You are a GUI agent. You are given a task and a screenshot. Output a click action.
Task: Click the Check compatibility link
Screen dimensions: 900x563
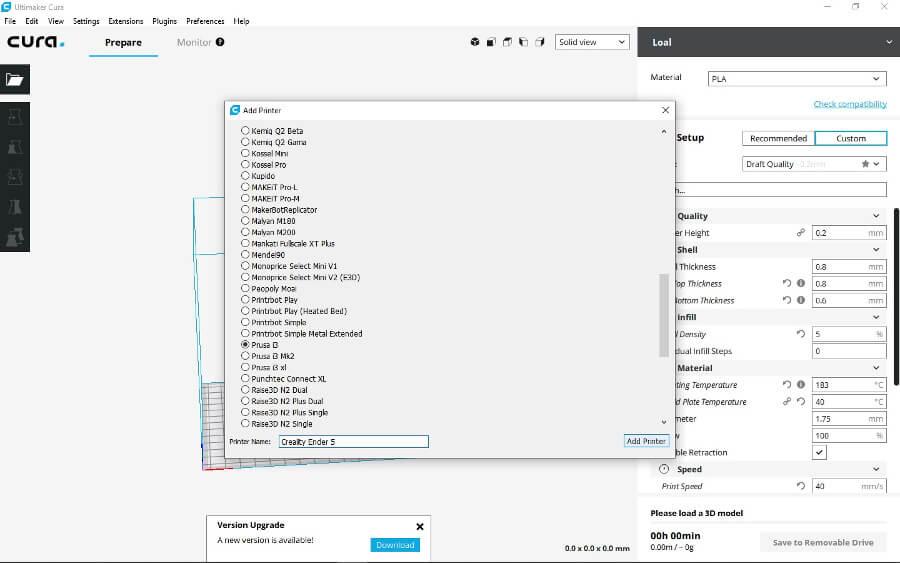coord(849,104)
